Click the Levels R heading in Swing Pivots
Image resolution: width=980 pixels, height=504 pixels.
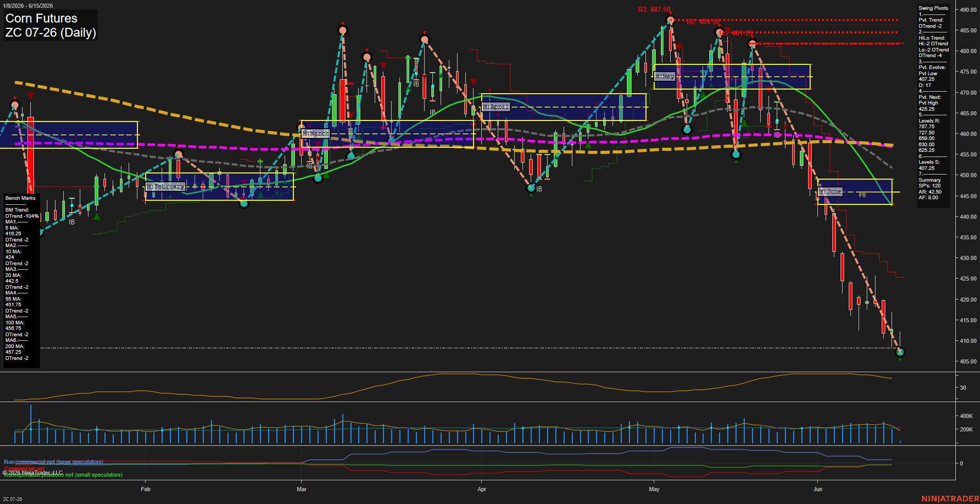[929, 121]
